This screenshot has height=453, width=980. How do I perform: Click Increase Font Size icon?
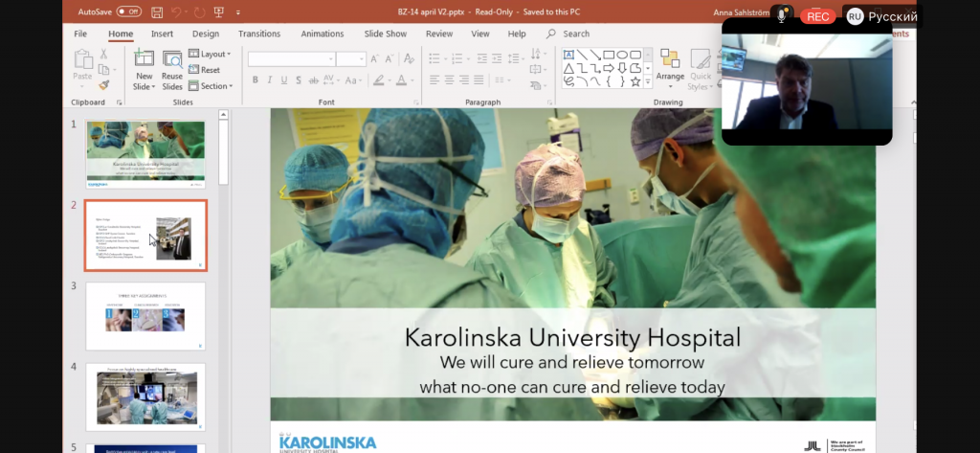point(375,59)
